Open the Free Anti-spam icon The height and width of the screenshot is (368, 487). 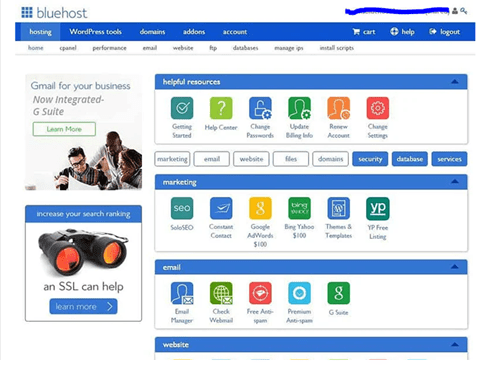coord(260,293)
